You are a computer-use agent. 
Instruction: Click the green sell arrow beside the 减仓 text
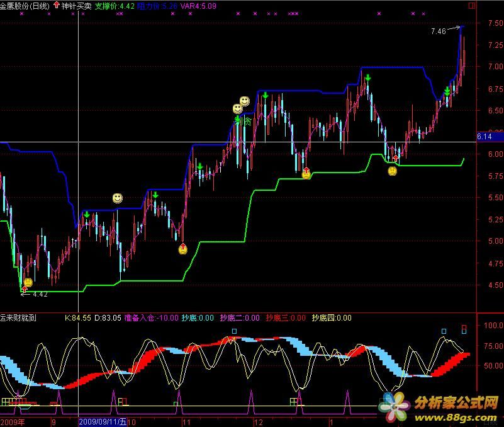pos(238,120)
